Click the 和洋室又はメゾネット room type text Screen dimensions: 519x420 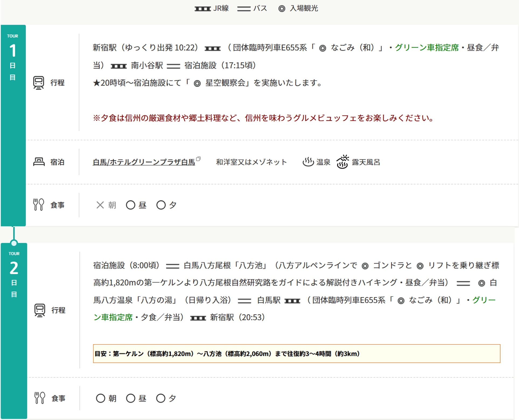click(251, 162)
